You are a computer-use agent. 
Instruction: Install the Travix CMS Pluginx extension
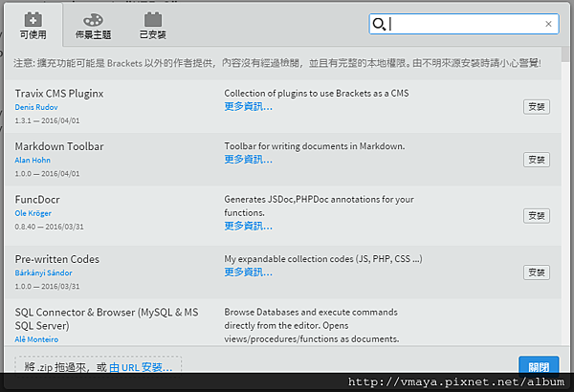point(537,106)
